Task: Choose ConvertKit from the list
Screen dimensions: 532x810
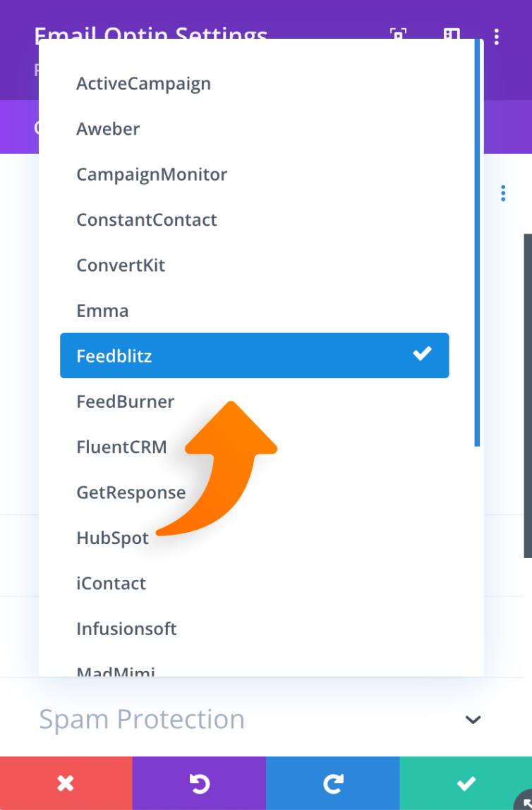Action: click(121, 265)
